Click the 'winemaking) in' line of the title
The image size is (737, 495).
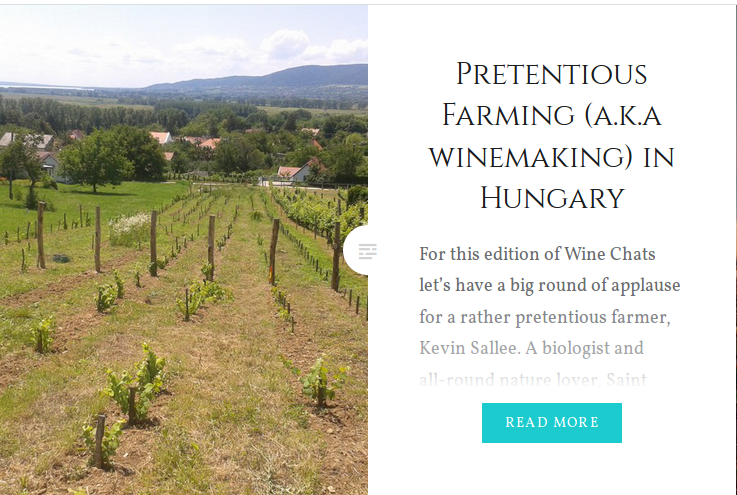coord(551,157)
